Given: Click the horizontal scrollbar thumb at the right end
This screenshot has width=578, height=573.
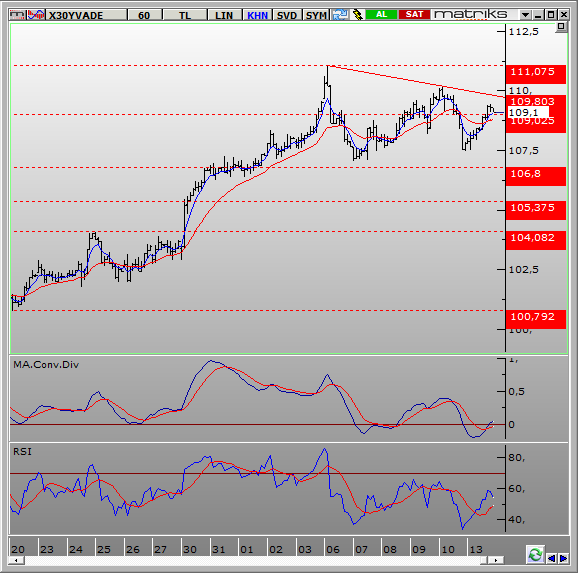Looking at the screenshot, I should point(484,560).
